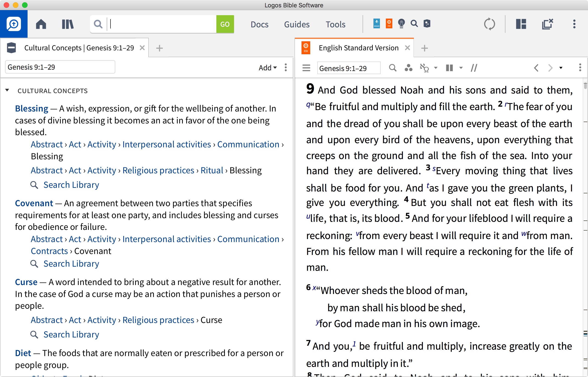The height and width of the screenshot is (377, 588).
Task: Open the visual filters icon
Action: click(408, 68)
